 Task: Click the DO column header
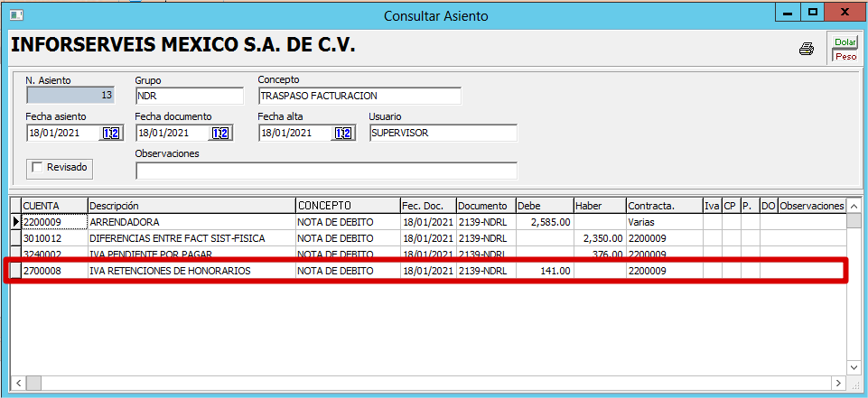coord(768,206)
